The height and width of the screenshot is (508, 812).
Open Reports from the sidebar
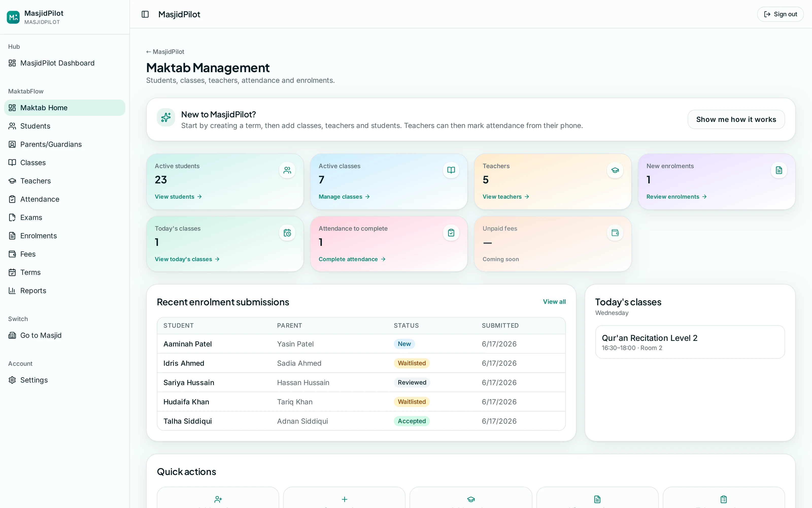64,291
